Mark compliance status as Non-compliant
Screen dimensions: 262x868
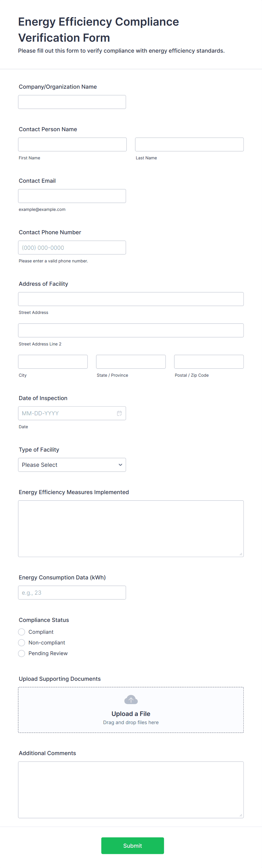pyautogui.click(x=22, y=642)
